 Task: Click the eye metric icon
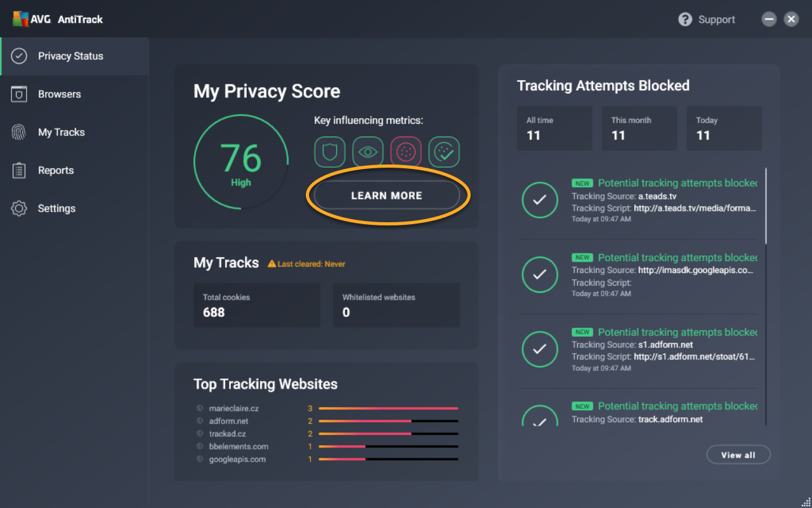coord(368,152)
